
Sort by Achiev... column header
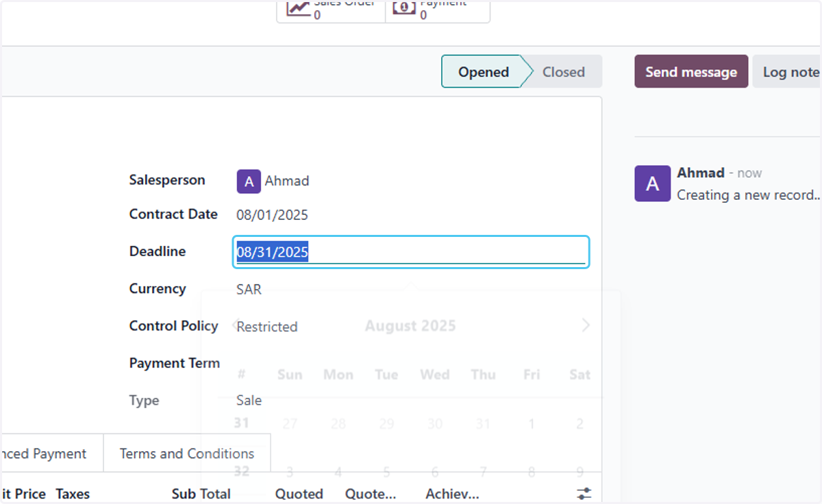point(452,494)
